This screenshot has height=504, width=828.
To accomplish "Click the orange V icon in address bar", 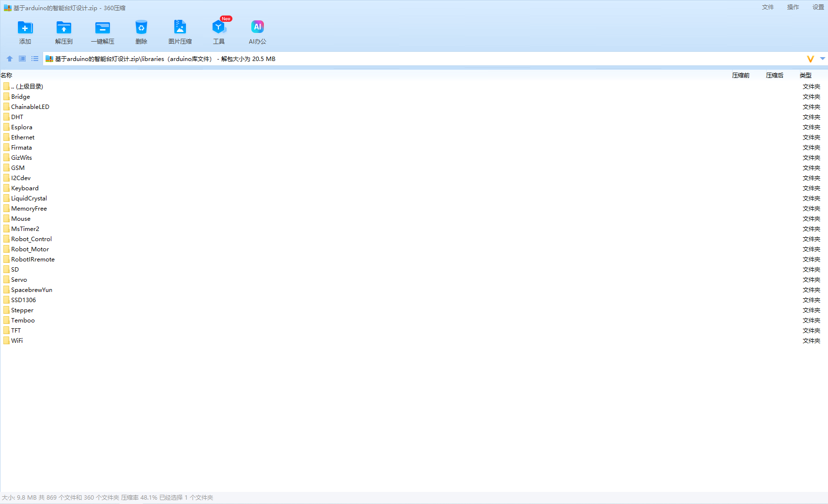I will pos(810,59).
